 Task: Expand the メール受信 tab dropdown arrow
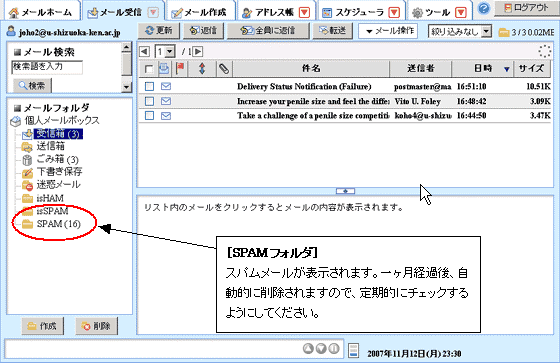(153, 13)
